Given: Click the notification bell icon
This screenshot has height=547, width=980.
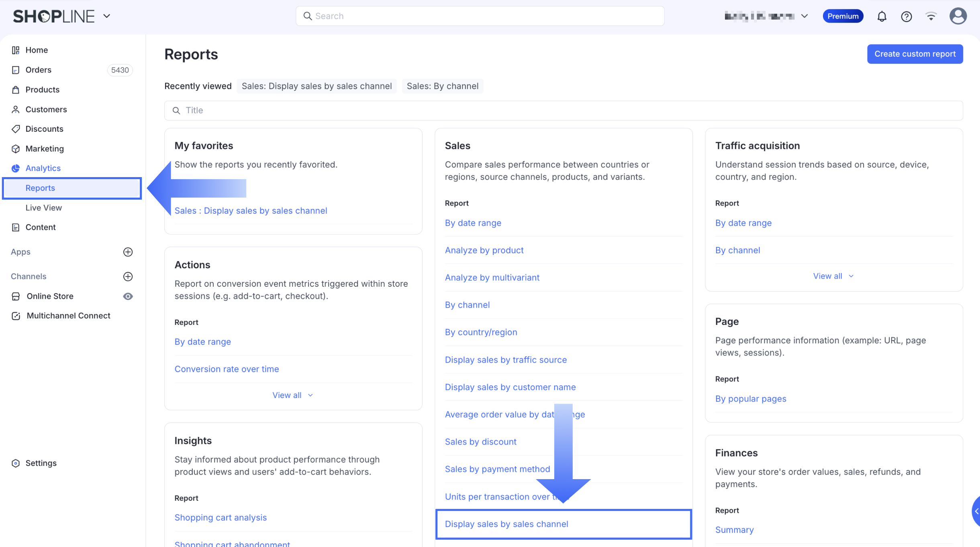Looking at the screenshot, I should [882, 16].
